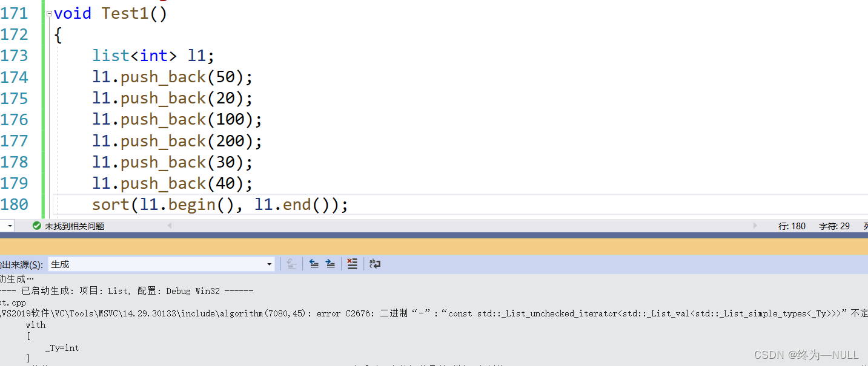Click the toggle word wrap icon in output window
Viewport: 868px width, 366px height.
click(374, 264)
